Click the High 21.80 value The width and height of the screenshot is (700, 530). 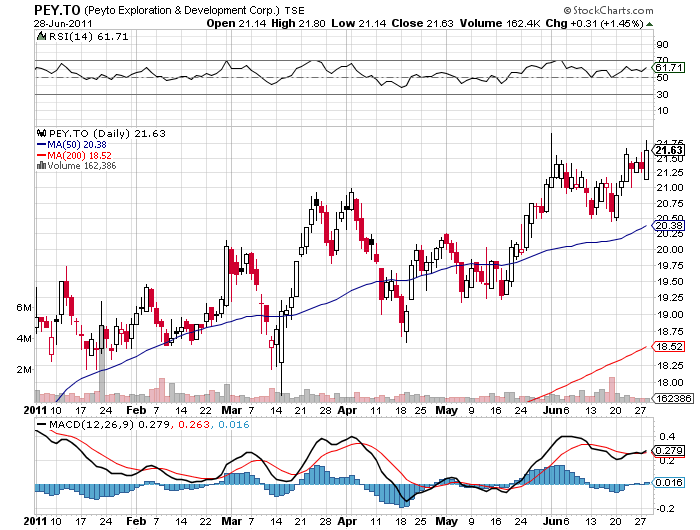pos(298,24)
